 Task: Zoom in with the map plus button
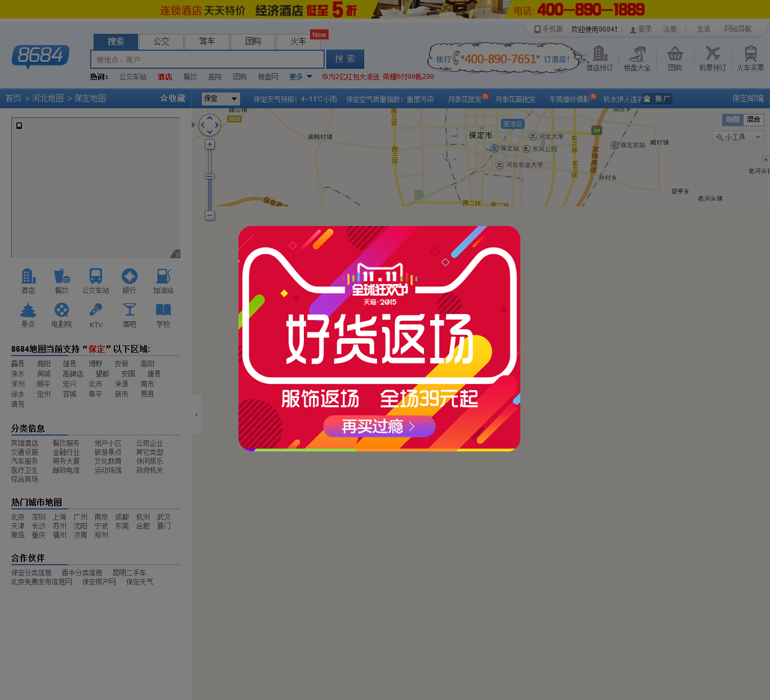[x=210, y=144]
